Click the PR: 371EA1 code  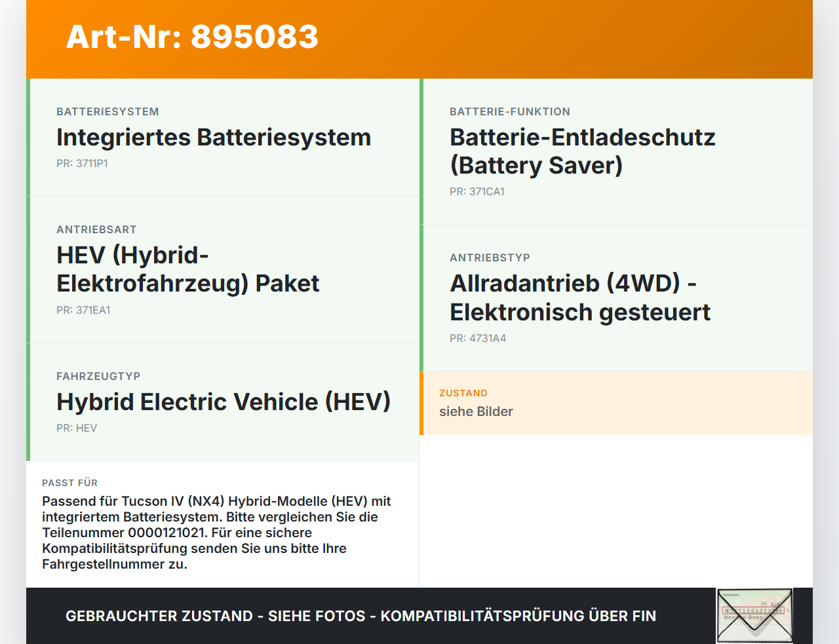[x=83, y=311]
